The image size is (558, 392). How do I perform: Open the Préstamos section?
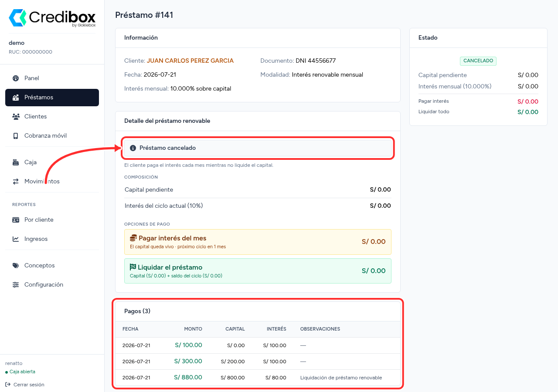[52, 98]
